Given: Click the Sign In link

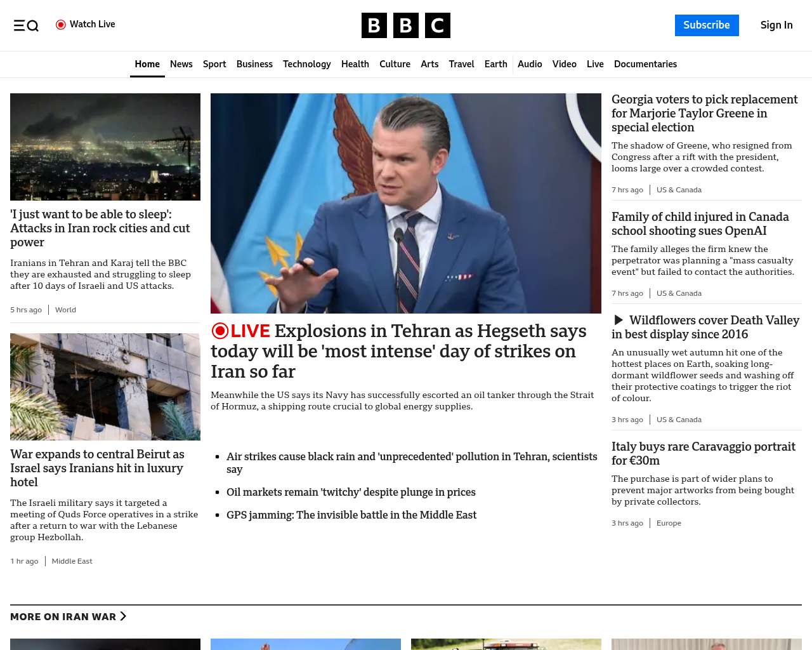Looking at the screenshot, I should pyautogui.click(x=776, y=25).
